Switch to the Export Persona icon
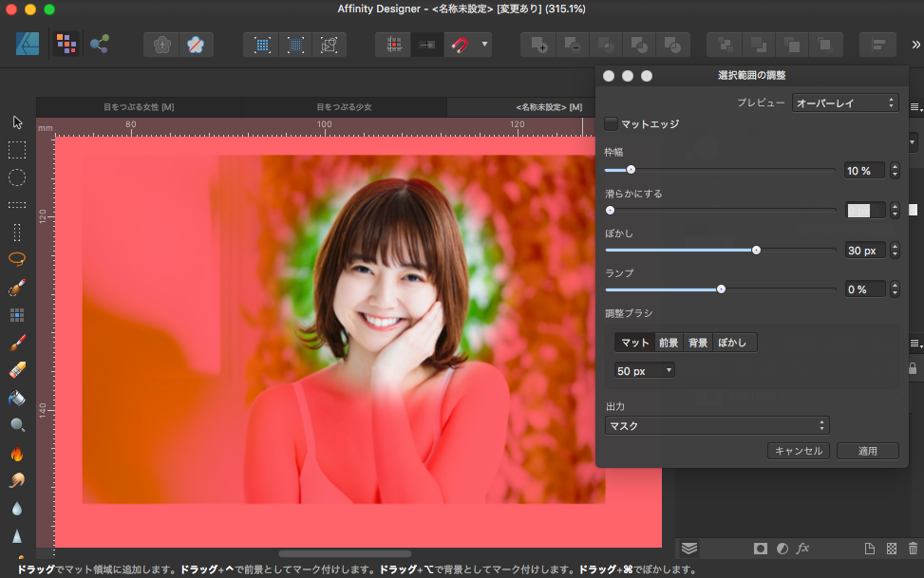This screenshot has height=578, width=924. [99, 44]
